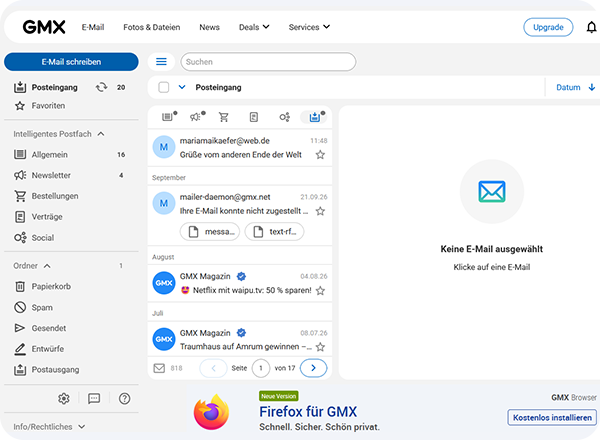600x440 pixels.
Task: Open email 'Ihre E-Mail konnte nicht zugestellt'
Action: [x=240, y=215]
